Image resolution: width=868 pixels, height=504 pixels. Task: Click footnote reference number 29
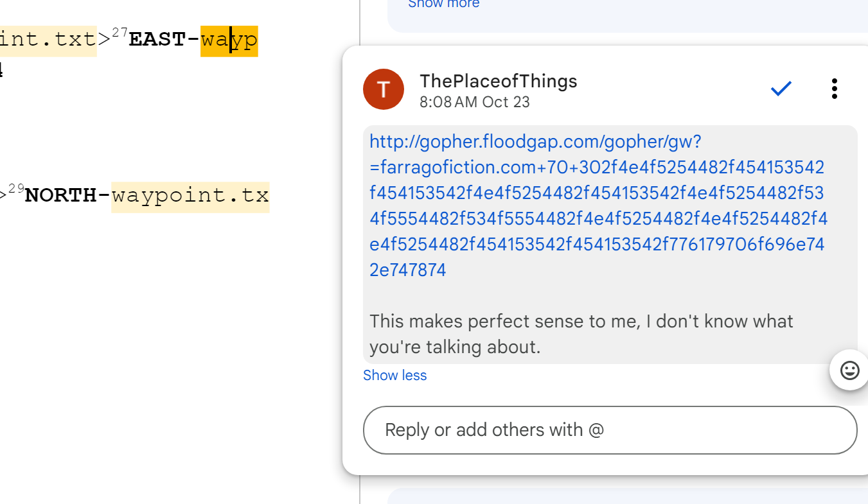coord(16,188)
